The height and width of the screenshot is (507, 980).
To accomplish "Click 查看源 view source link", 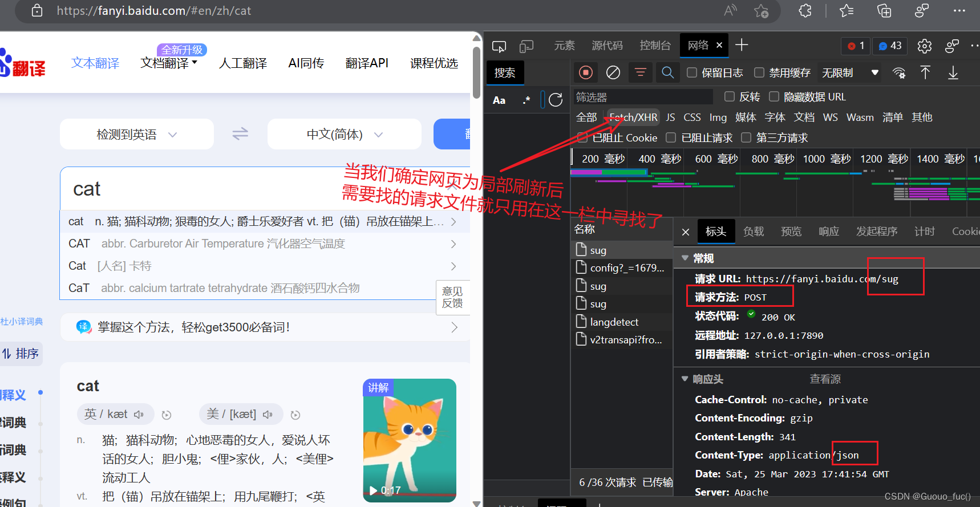I will (825, 379).
